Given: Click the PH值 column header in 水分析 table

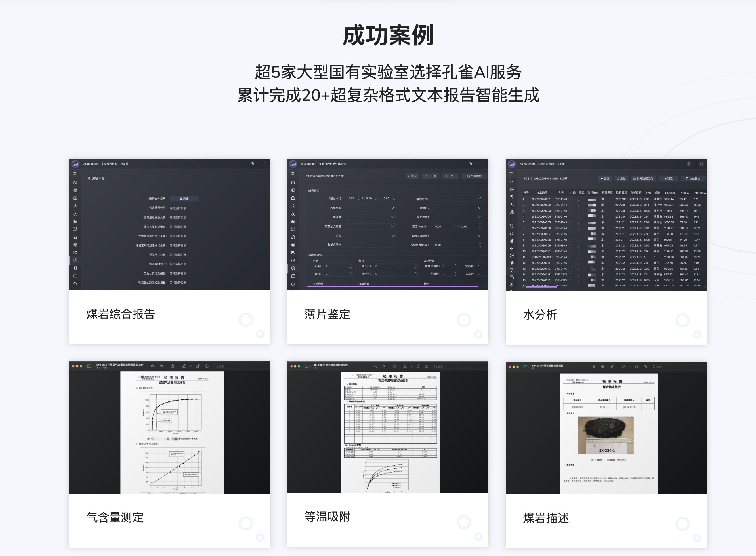Looking at the screenshot, I should pyautogui.click(x=648, y=193).
